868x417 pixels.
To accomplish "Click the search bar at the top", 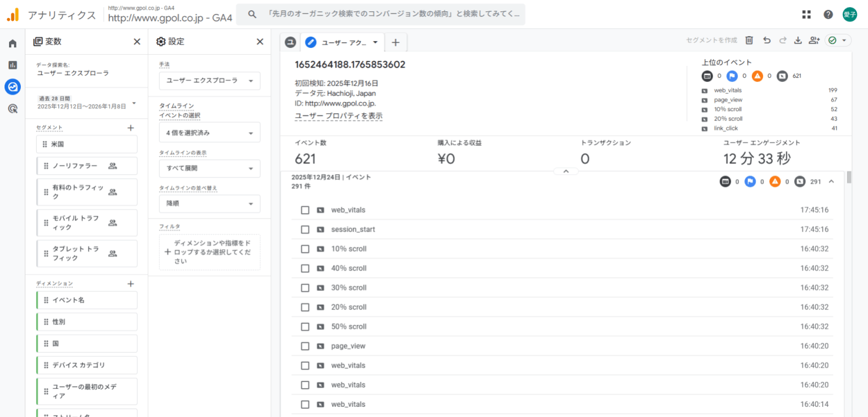I will tap(380, 15).
